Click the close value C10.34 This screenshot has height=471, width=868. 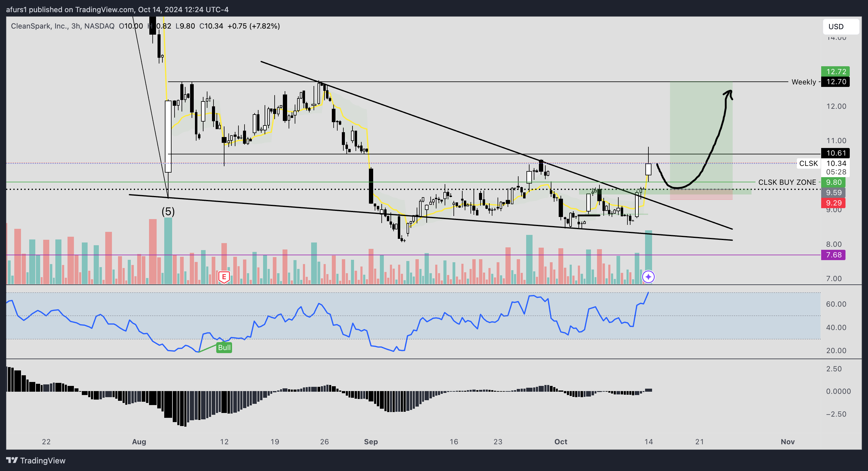click(x=211, y=26)
